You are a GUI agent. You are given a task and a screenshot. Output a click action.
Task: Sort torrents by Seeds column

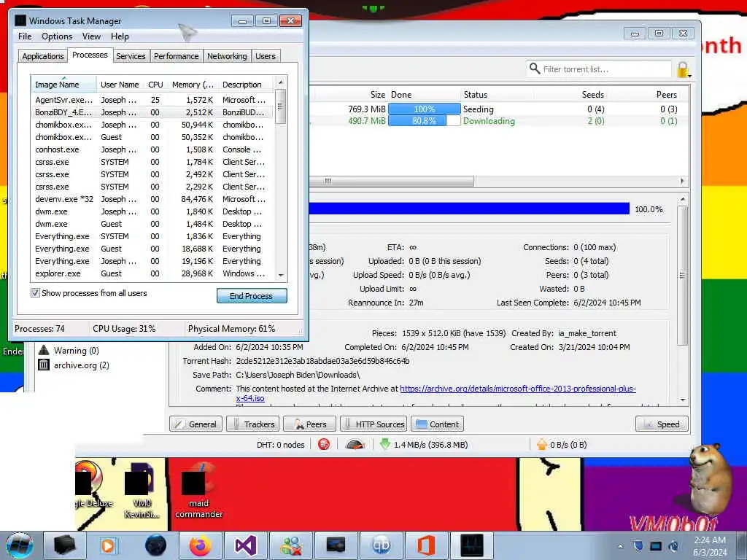[x=592, y=95]
